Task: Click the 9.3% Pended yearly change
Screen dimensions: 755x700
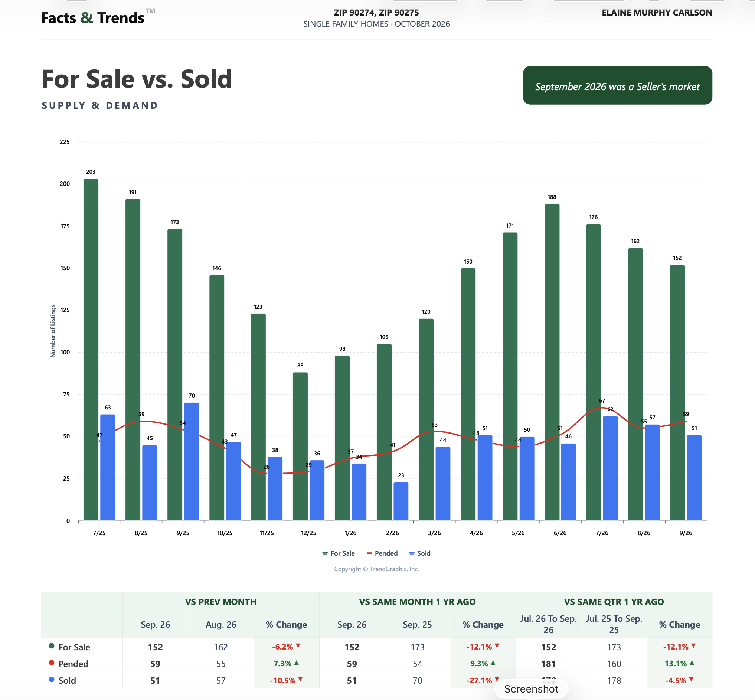Action: (x=483, y=663)
